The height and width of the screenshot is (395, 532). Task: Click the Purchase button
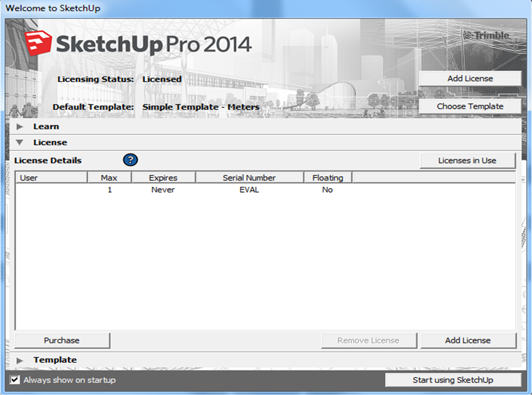click(x=62, y=340)
